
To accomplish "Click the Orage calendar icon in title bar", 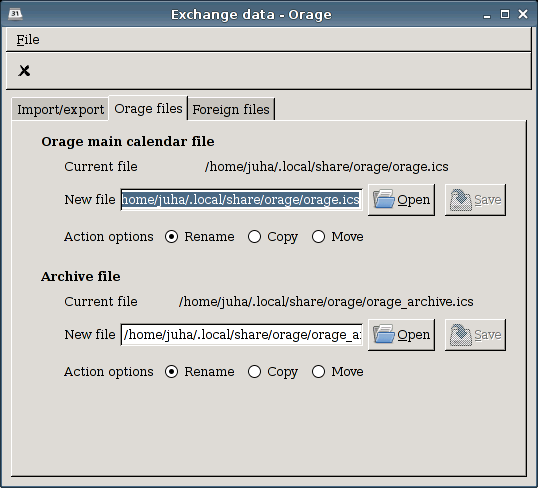I will (15, 14).
